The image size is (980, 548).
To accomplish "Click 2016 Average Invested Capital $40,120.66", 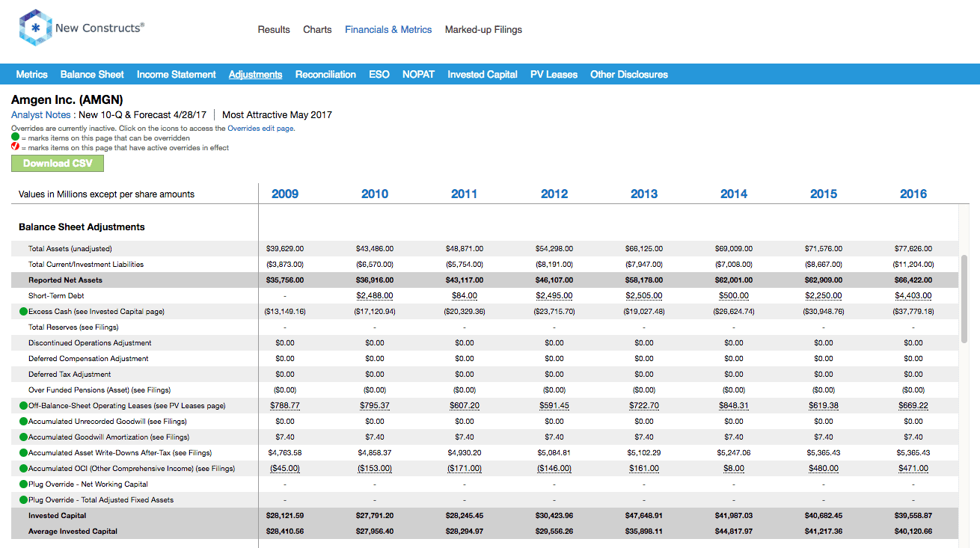I will [x=913, y=532].
